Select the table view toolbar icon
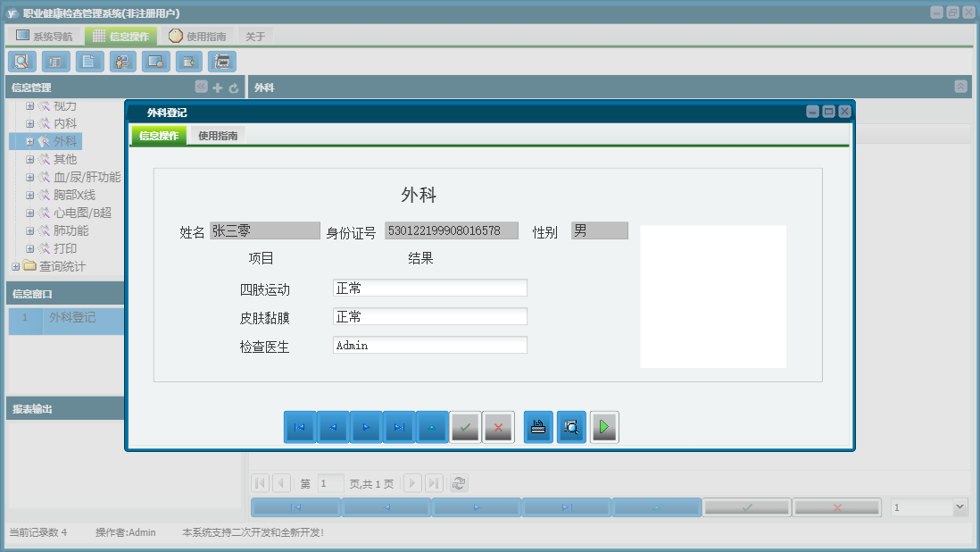 [54, 62]
